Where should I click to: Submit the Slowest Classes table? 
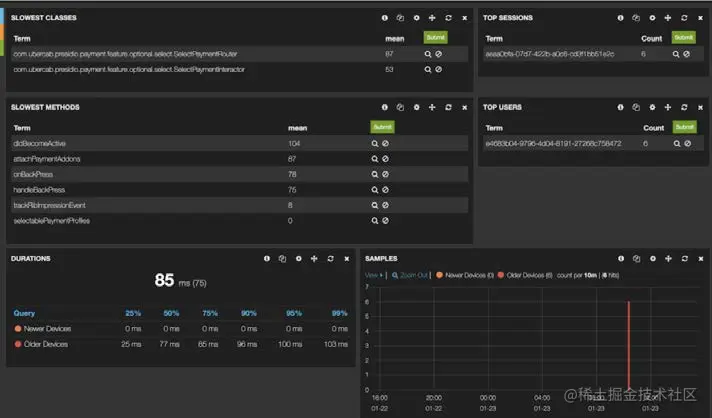(x=435, y=38)
